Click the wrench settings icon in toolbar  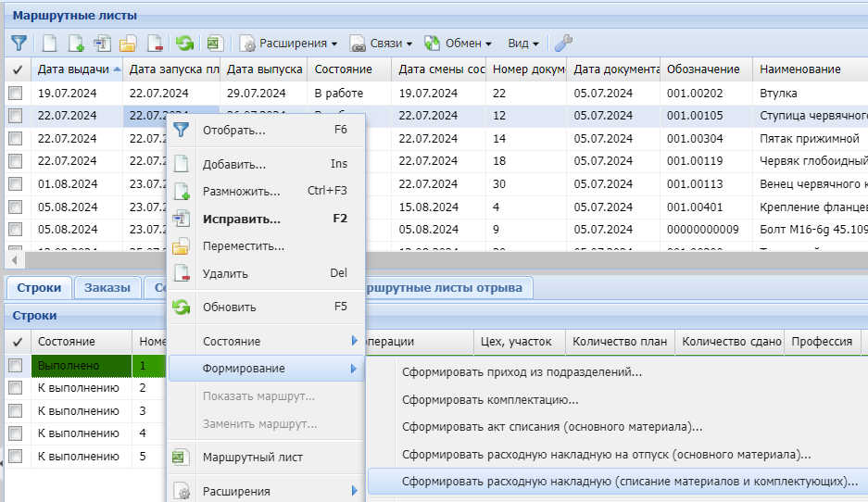(563, 43)
